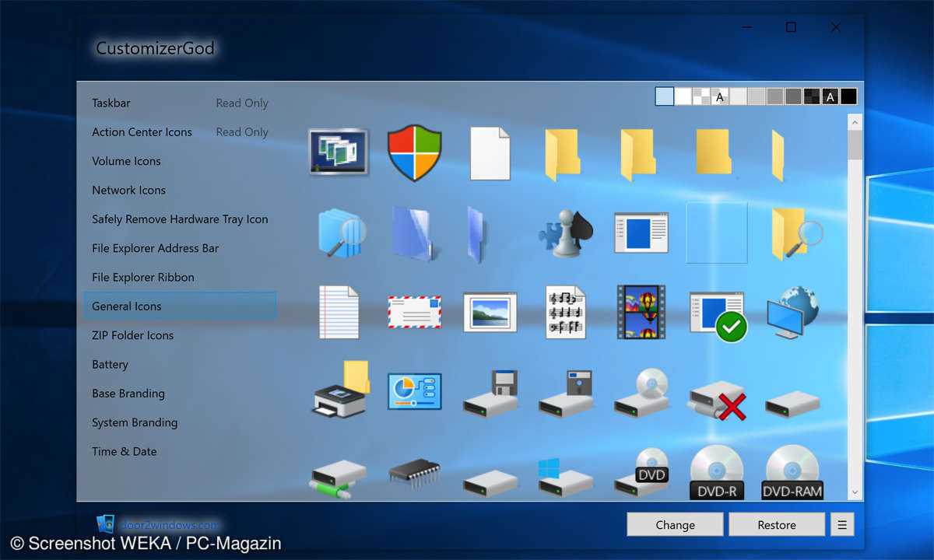Select the Windows security shield icon
Screen dimensions: 934x560
414,152
